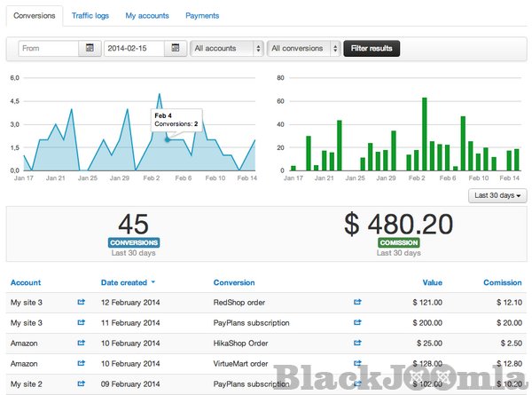This screenshot has height=395, width=532.
Task: Open the Payments tab
Action: (x=202, y=16)
